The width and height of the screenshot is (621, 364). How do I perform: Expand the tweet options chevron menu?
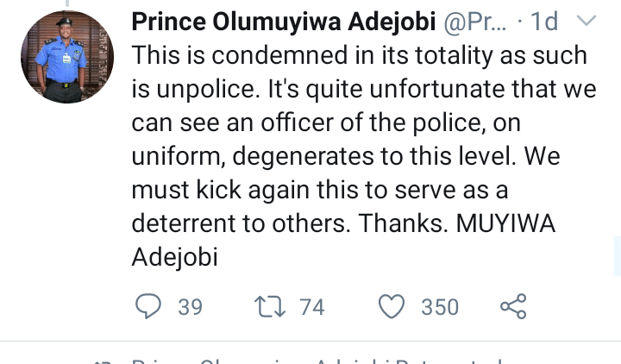pos(586,20)
